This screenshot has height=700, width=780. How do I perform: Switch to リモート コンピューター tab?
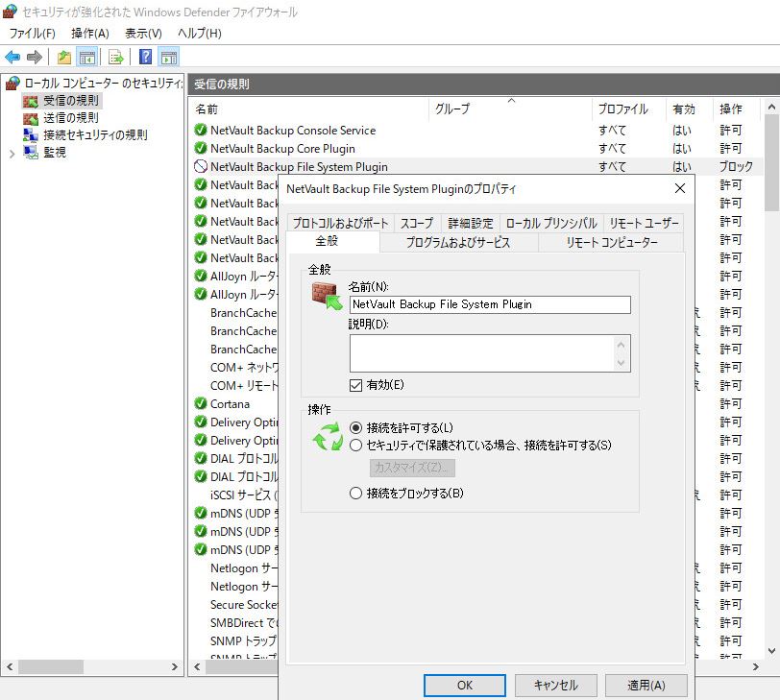[x=611, y=243]
